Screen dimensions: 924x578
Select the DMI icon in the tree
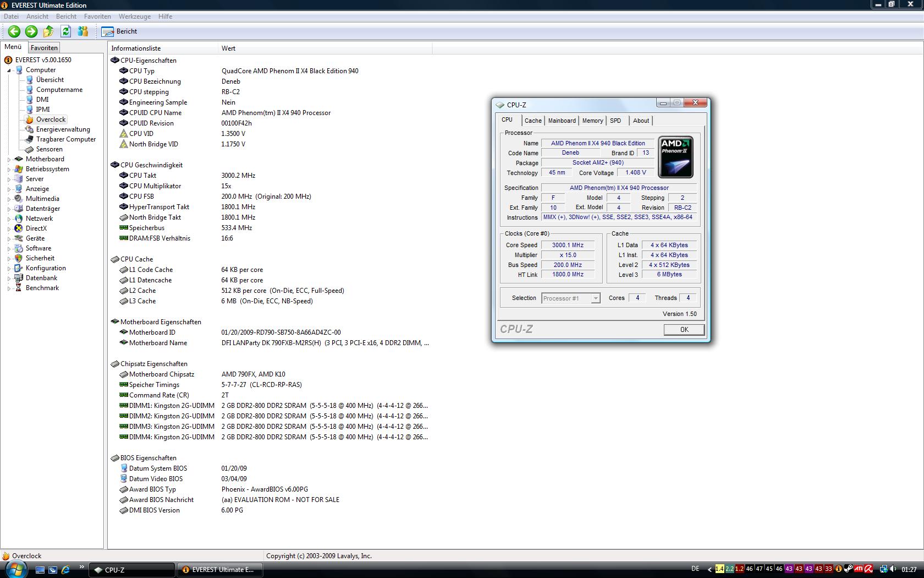click(x=30, y=100)
